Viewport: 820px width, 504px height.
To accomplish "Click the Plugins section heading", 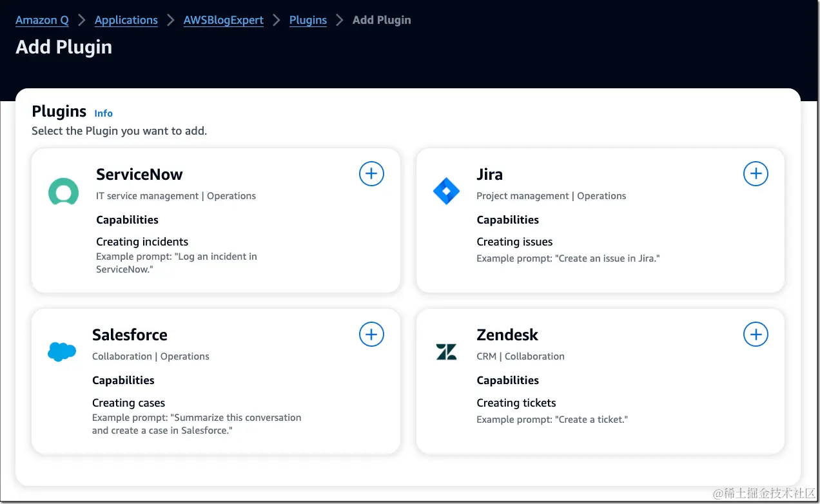I will click(x=59, y=111).
